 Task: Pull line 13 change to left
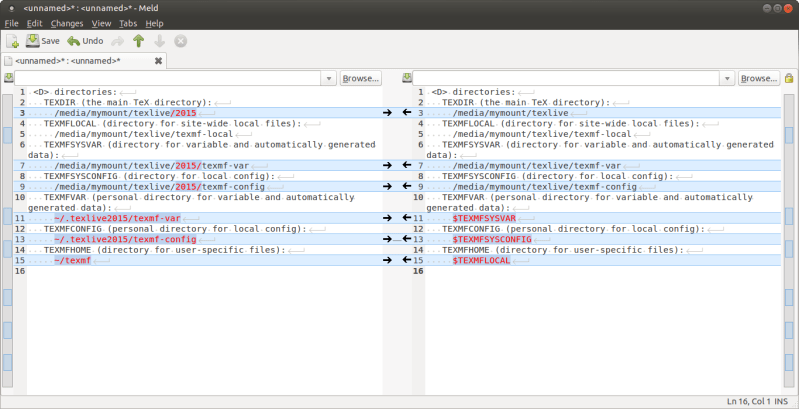[407, 239]
